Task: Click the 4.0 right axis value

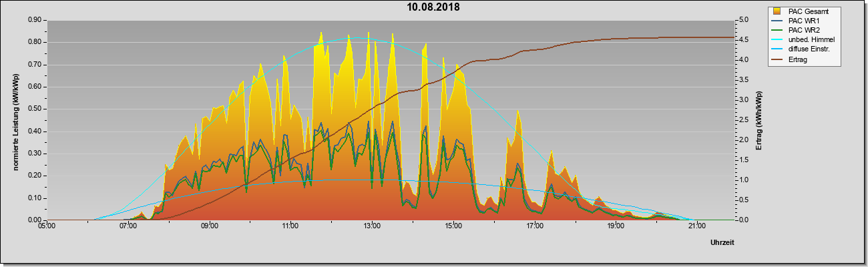Action: click(x=742, y=60)
